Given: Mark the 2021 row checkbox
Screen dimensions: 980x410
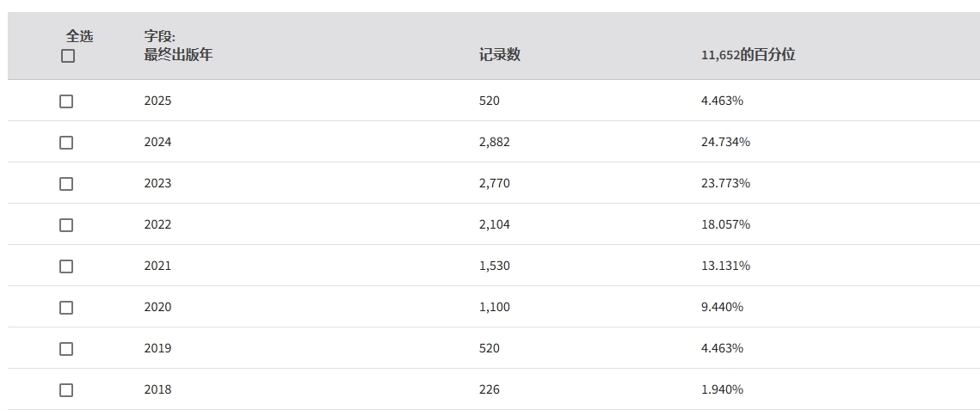Looking at the screenshot, I should 66,266.
